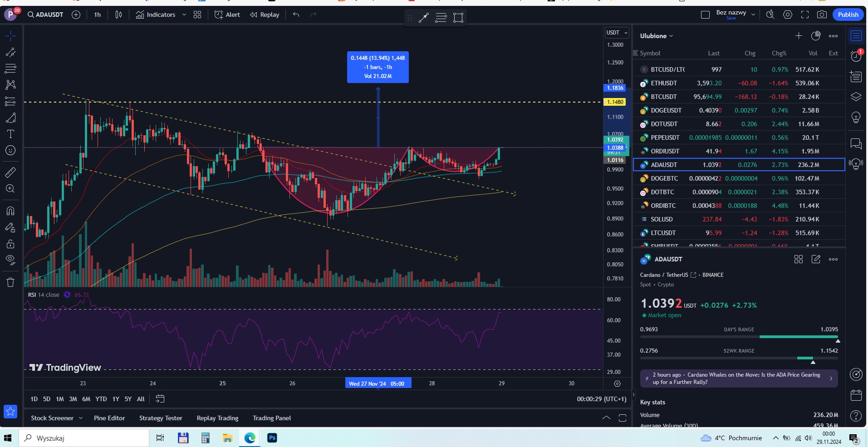Screen dimensions: 868x447
Task: Open the patterns drawing tool
Action: (x=10, y=85)
